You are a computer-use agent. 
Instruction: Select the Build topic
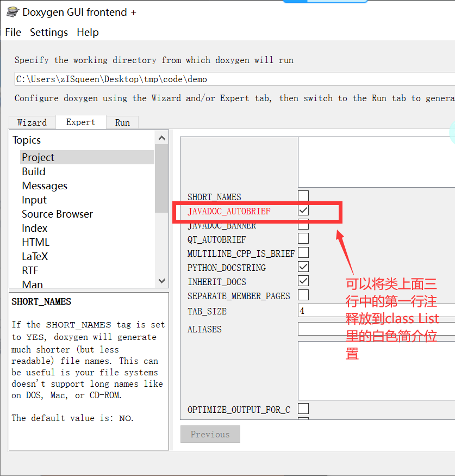pyautogui.click(x=34, y=171)
